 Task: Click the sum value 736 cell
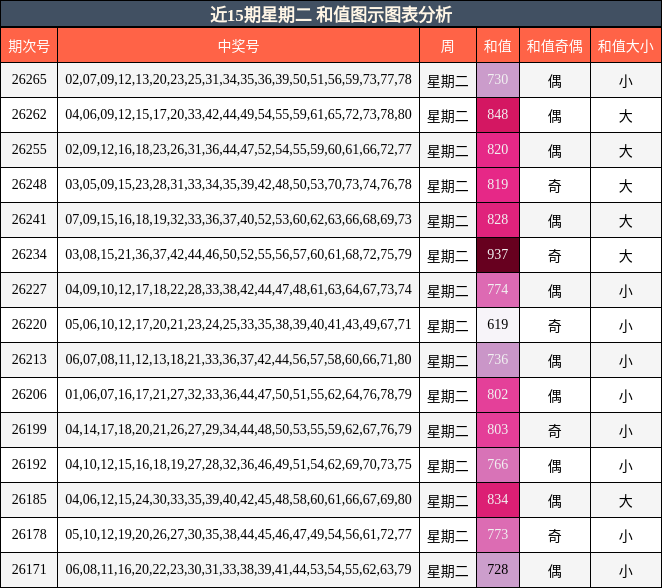coord(498,360)
